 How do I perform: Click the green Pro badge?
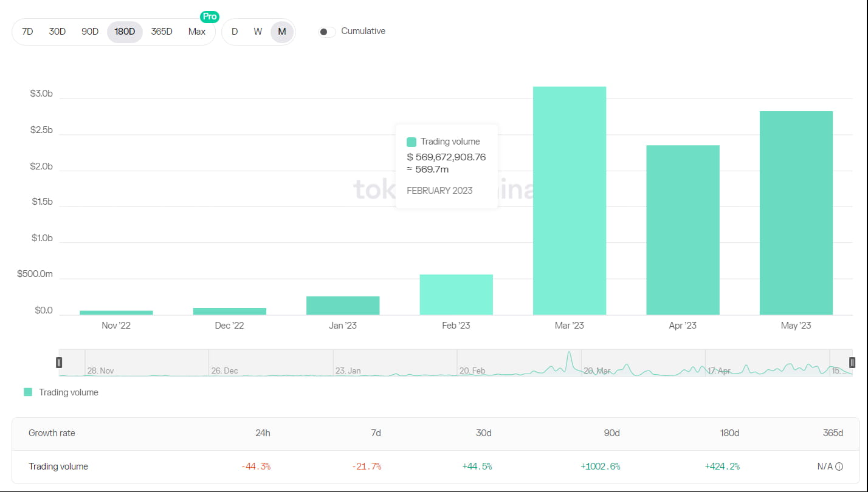click(x=210, y=16)
